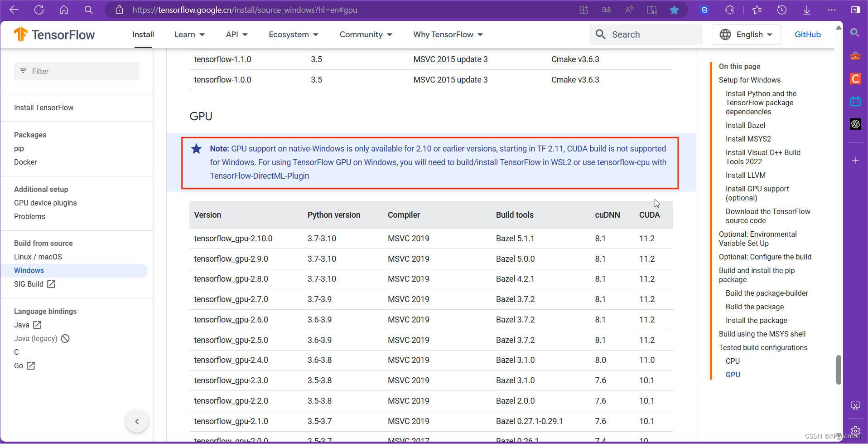Open the orange C sidebar app icon

coord(855,78)
